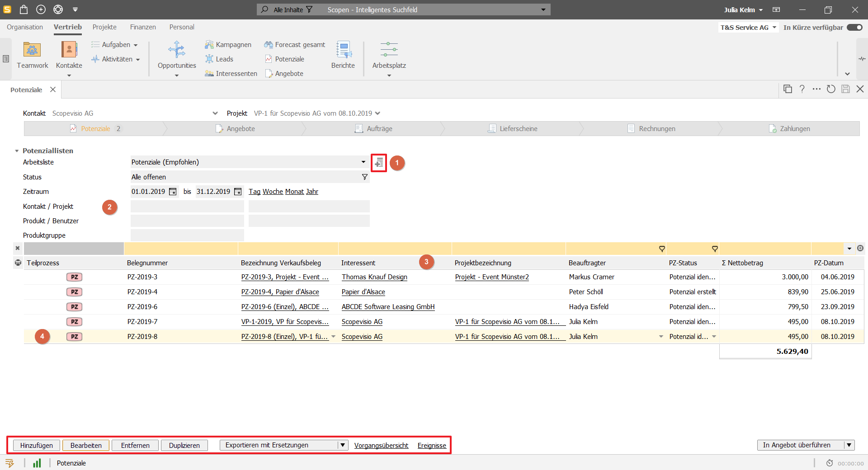Expand the Aufgaben dropdown
The width and height of the screenshot is (868, 470).
click(x=136, y=45)
